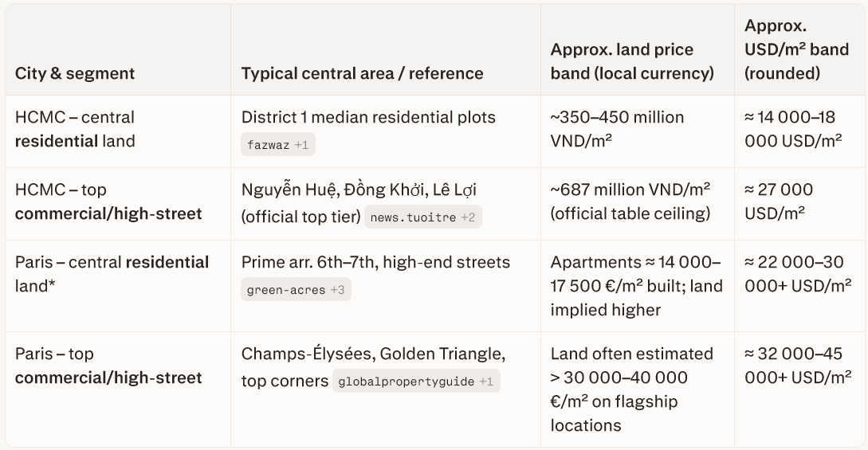
Task: Click 'Nguyễn Huệ, Đồng Khởi, Lê Lợi' text
Action: [x=359, y=190]
